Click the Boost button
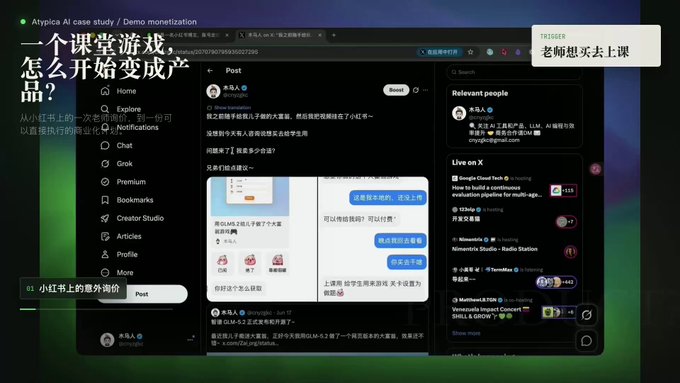 click(x=396, y=90)
